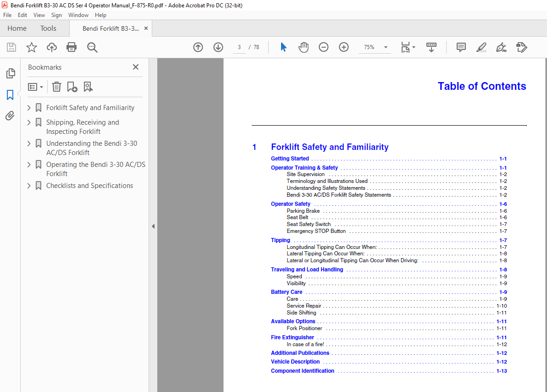The width and height of the screenshot is (547, 392).
Task: Open Page Thumbnails side panel
Action: (11, 73)
